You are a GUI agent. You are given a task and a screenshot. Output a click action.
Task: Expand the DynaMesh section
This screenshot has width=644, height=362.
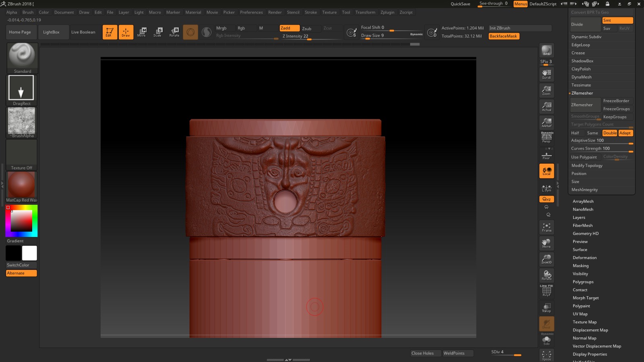[x=581, y=77]
